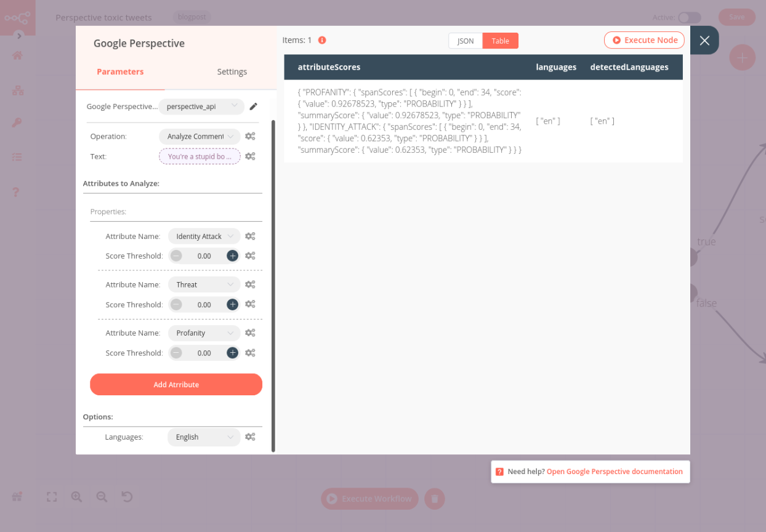This screenshot has width=766, height=532.
Task: Click the Execute Workflow button
Action: [x=369, y=499]
